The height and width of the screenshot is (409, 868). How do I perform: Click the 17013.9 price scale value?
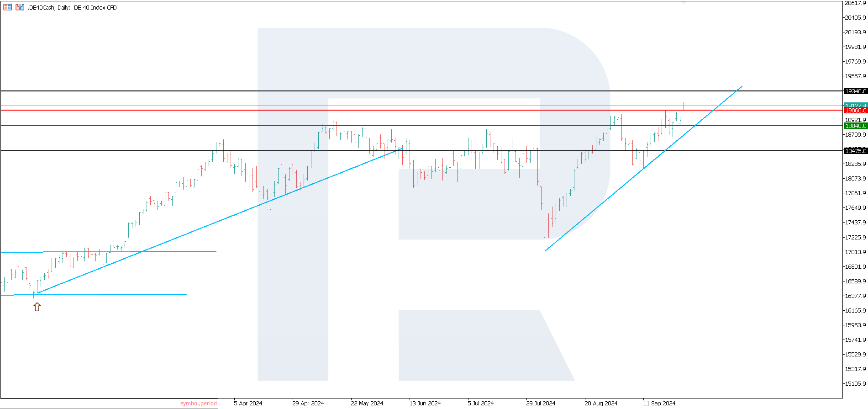click(x=855, y=252)
